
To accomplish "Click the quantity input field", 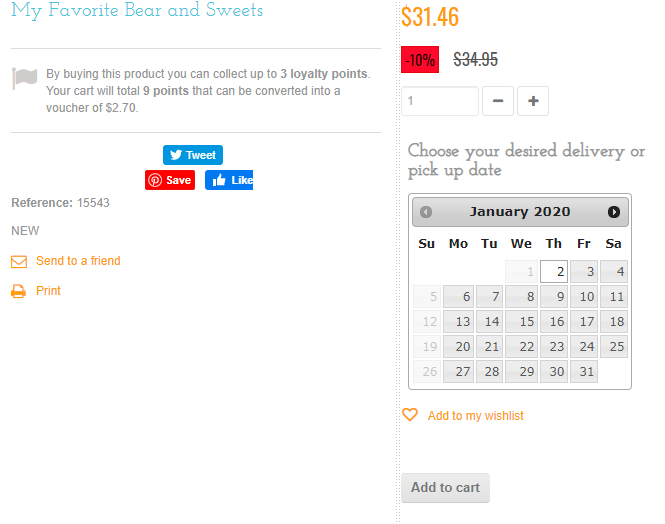I will tap(440, 101).
